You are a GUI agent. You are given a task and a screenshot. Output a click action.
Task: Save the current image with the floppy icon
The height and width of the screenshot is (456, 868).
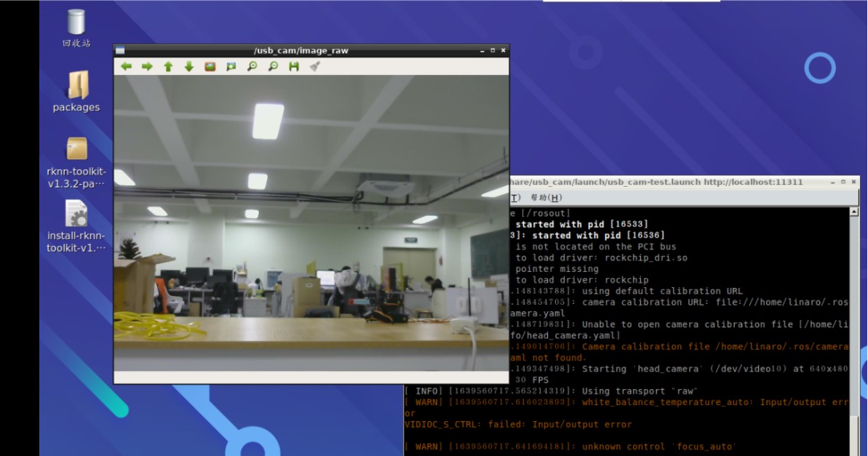(294, 66)
